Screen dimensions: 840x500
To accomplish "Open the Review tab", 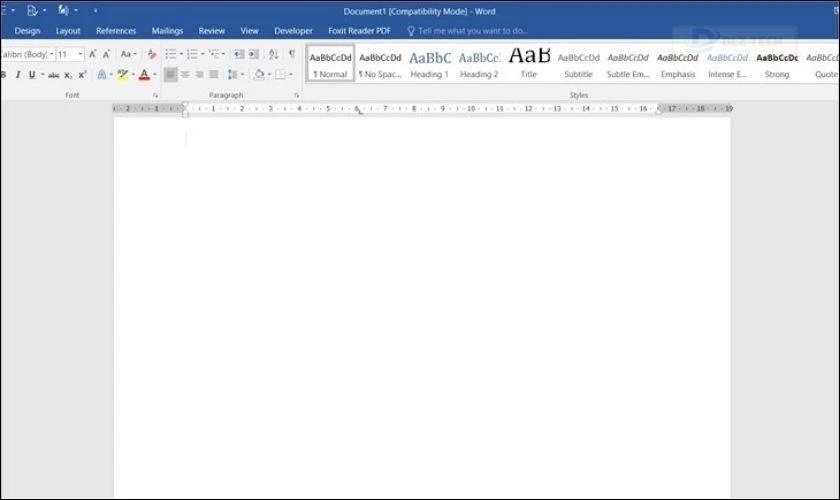I will (x=212, y=31).
